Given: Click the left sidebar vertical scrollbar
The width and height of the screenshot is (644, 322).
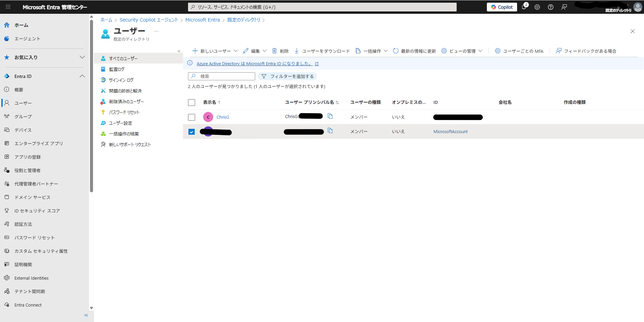Looking at the screenshot, I should point(91,106).
